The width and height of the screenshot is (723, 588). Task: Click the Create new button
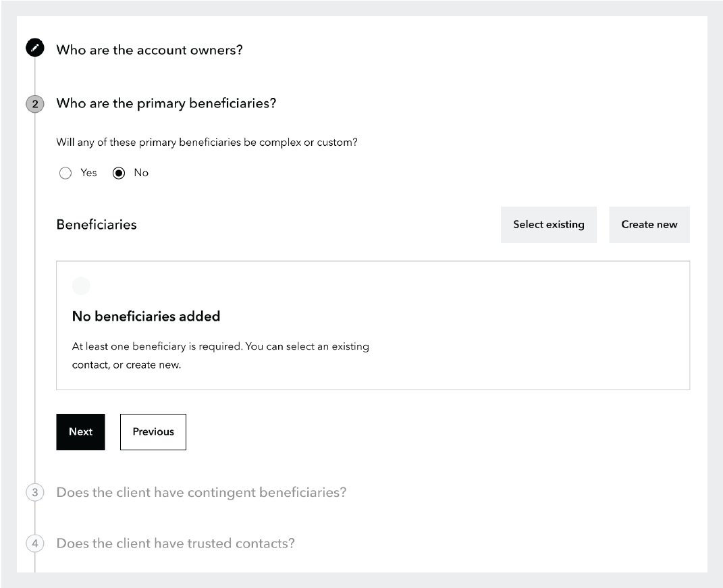pos(649,225)
